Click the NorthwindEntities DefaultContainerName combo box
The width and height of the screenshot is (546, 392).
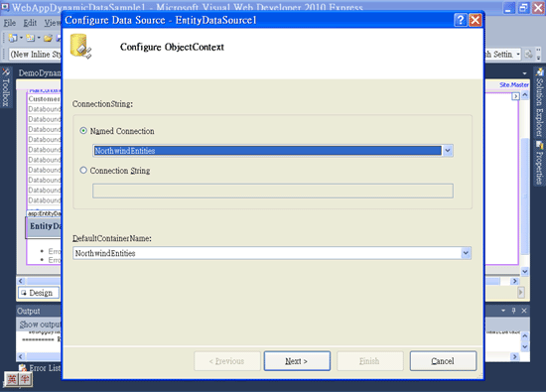(272, 253)
